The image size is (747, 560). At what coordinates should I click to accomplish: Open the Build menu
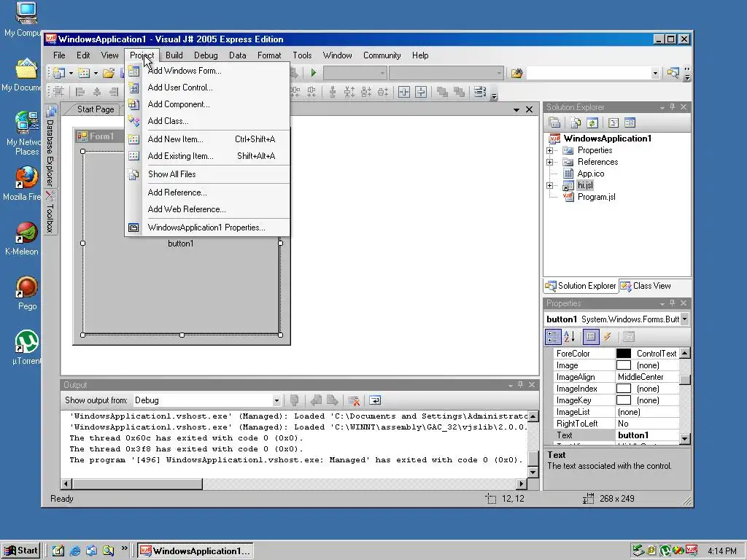[174, 55]
